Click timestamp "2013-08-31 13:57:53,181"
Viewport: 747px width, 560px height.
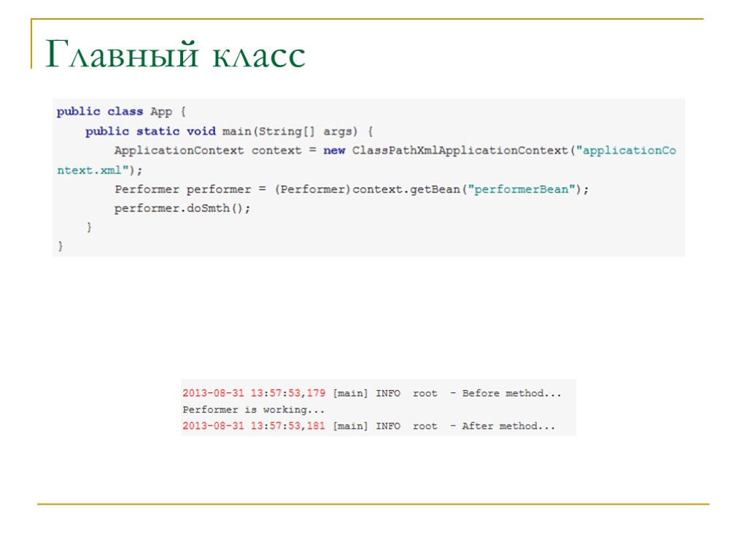pos(254,426)
